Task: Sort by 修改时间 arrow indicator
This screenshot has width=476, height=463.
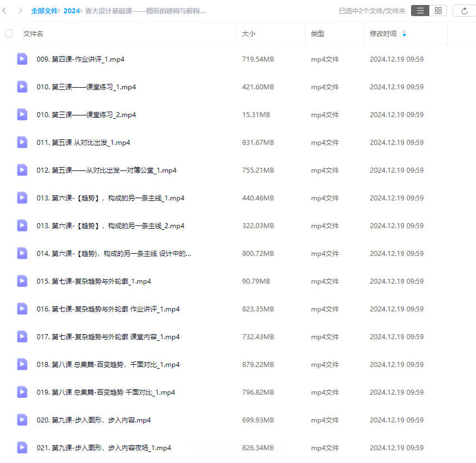Action: [404, 34]
